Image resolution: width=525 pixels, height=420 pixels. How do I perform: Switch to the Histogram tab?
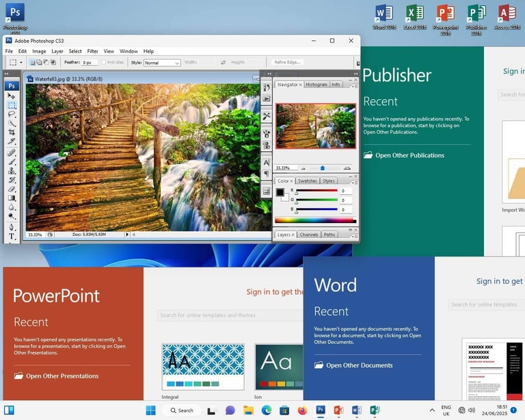[316, 85]
